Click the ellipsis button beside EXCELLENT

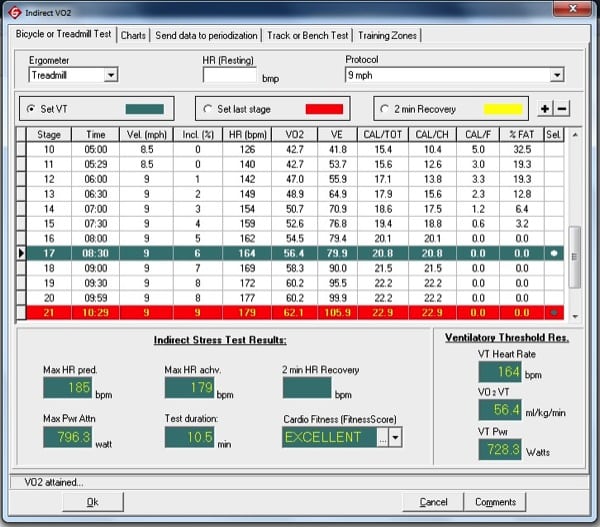[x=383, y=437]
